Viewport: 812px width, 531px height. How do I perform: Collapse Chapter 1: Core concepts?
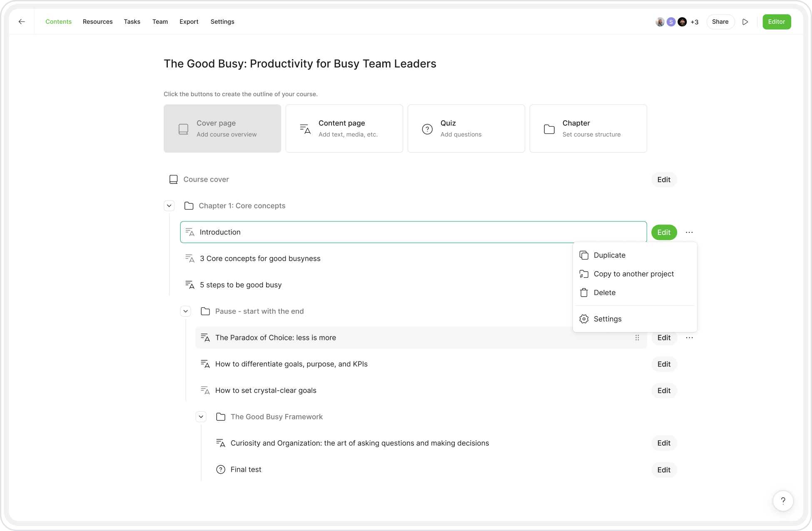click(x=169, y=206)
